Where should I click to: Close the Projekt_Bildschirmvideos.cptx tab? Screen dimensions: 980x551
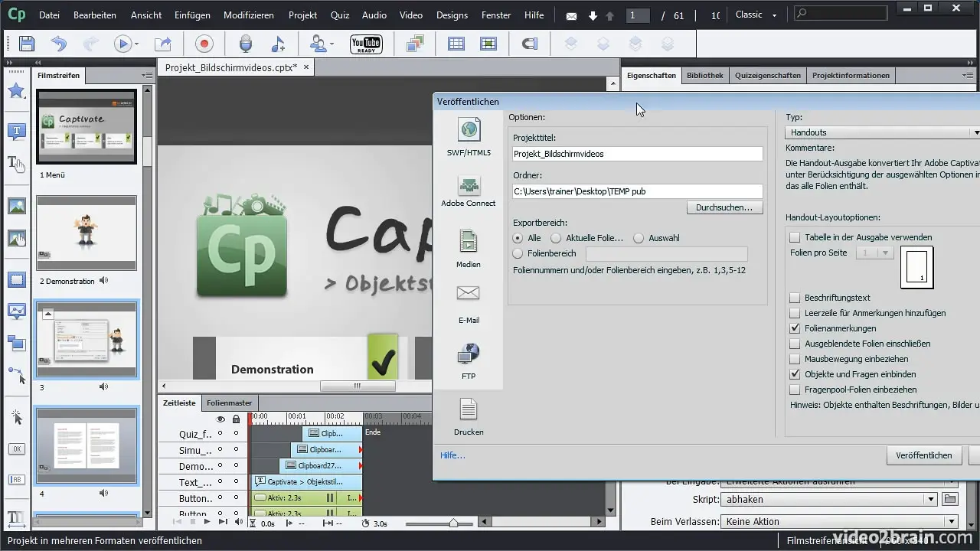[x=306, y=67]
